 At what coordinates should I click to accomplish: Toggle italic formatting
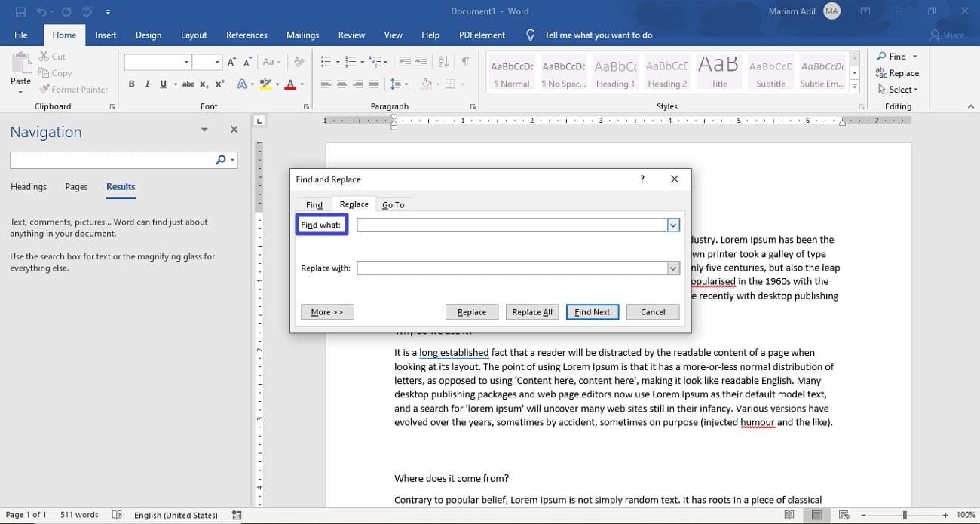147,85
